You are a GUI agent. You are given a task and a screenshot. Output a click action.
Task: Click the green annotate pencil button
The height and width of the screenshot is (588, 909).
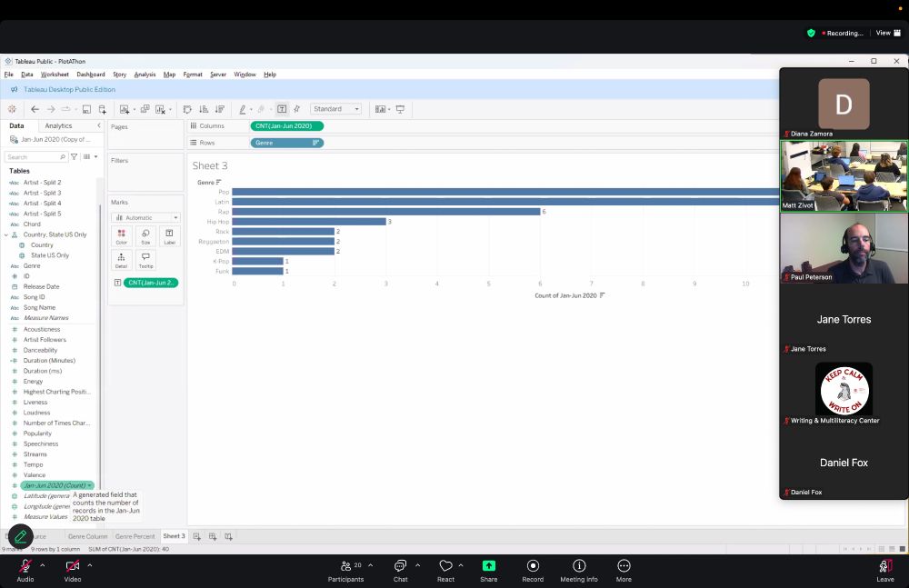21,537
